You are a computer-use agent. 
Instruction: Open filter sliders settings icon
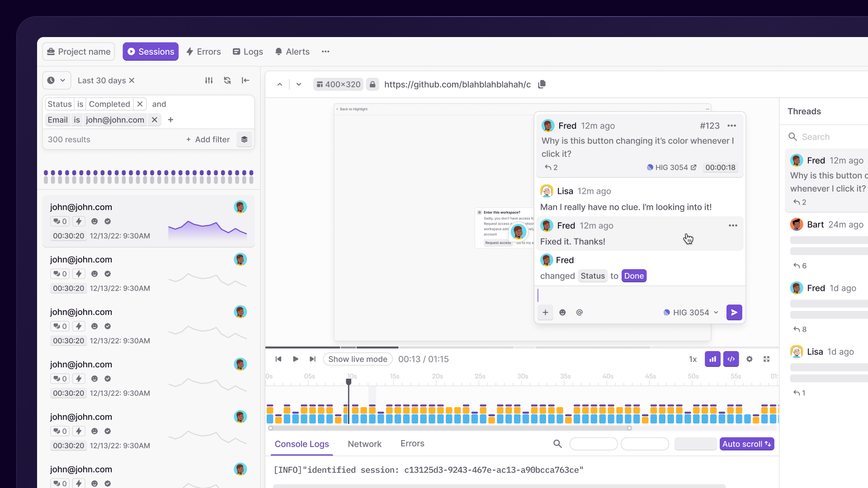pyautogui.click(x=209, y=80)
